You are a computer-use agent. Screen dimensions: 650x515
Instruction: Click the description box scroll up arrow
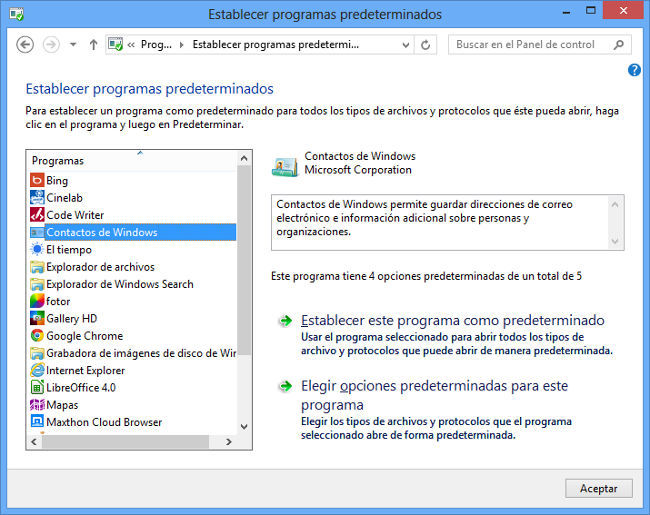(615, 204)
